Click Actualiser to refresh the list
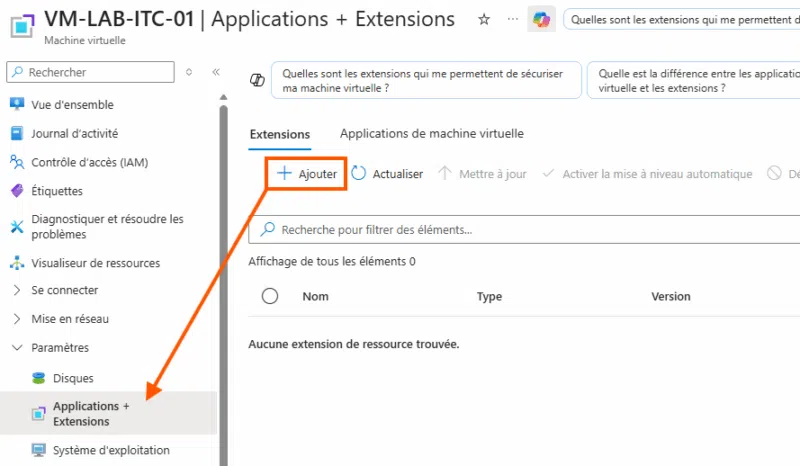800x466 pixels. click(x=388, y=174)
